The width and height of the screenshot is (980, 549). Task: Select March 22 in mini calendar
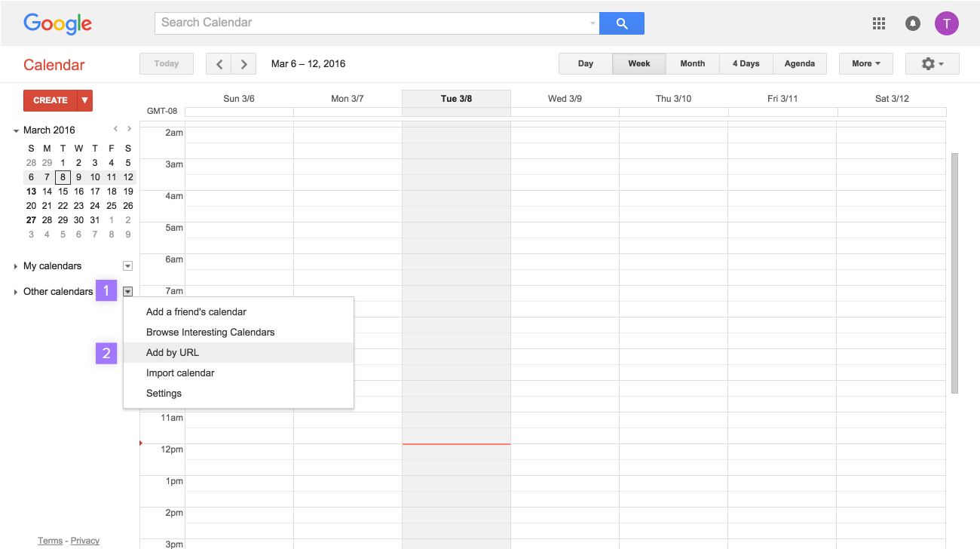(x=63, y=206)
